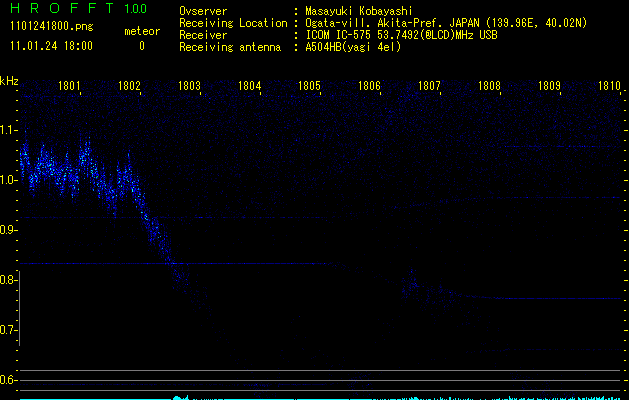Click the meteor count 0
629x400 pixels.
click(142, 46)
